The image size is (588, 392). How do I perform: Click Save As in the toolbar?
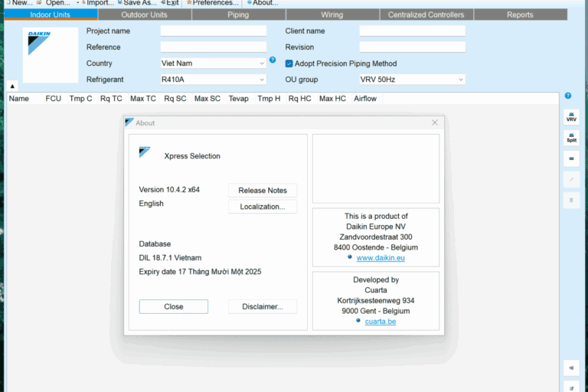coord(137,3)
